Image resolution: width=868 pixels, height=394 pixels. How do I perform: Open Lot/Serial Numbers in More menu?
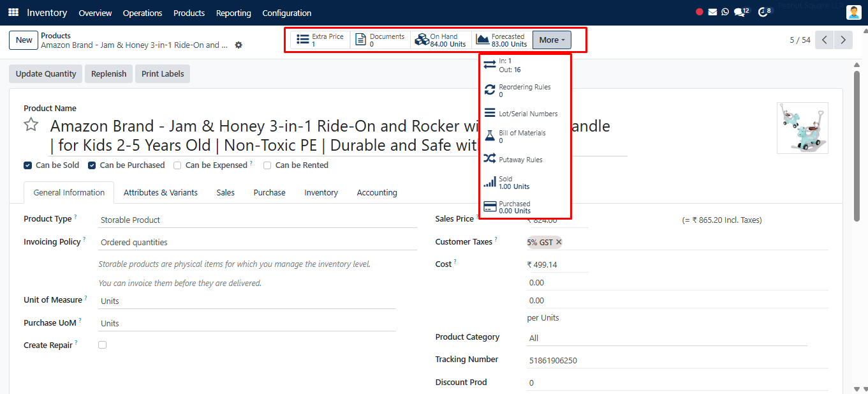click(524, 114)
